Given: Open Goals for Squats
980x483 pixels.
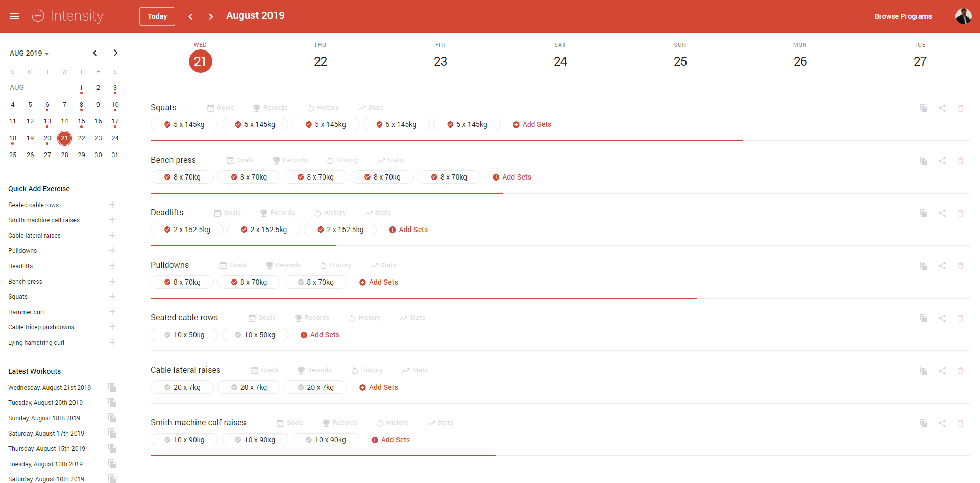Looking at the screenshot, I should pyautogui.click(x=220, y=108).
